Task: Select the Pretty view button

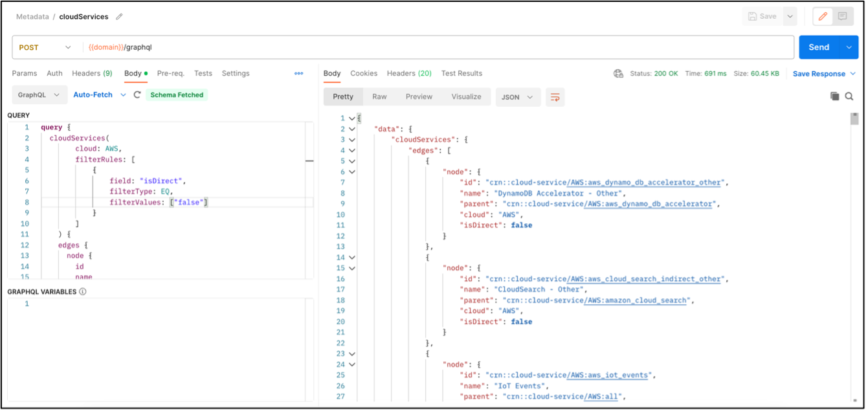Action: tap(343, 96)
